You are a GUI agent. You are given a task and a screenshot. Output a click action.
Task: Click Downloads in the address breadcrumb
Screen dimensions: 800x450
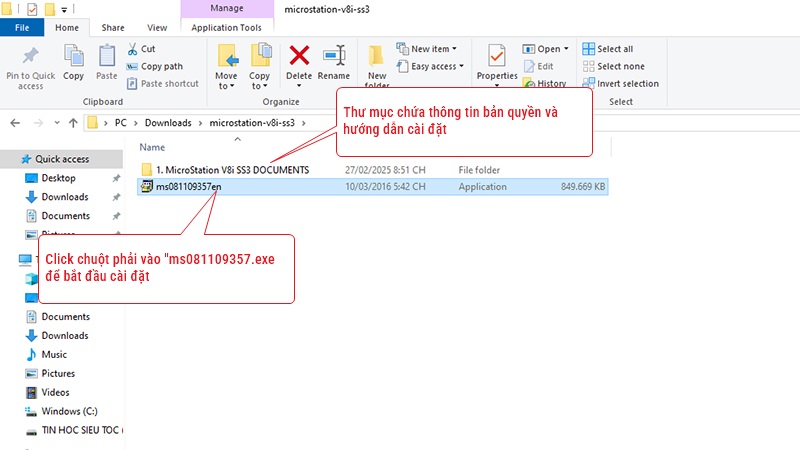click(168, 123)
